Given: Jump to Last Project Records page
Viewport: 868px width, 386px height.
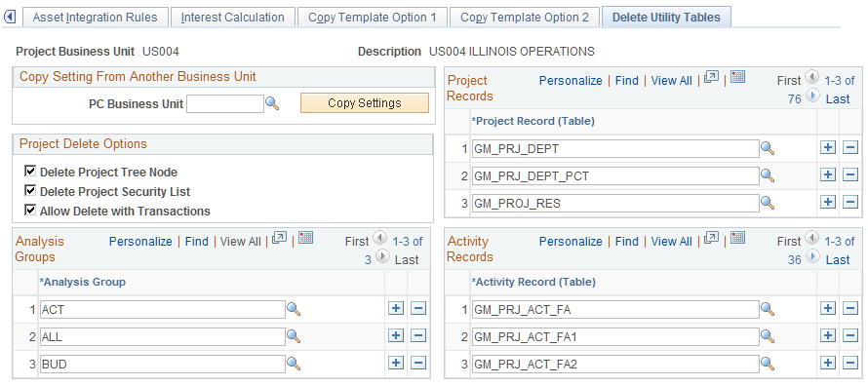Looking at the screenshot, I should tap(838, 99).
